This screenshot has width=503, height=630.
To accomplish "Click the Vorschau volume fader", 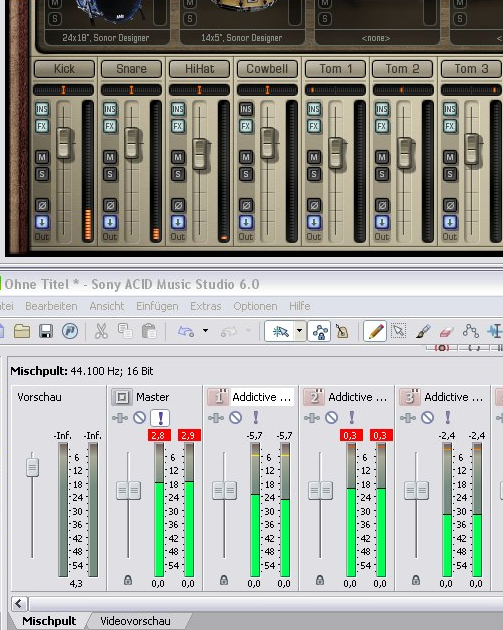I will point(33,468).
